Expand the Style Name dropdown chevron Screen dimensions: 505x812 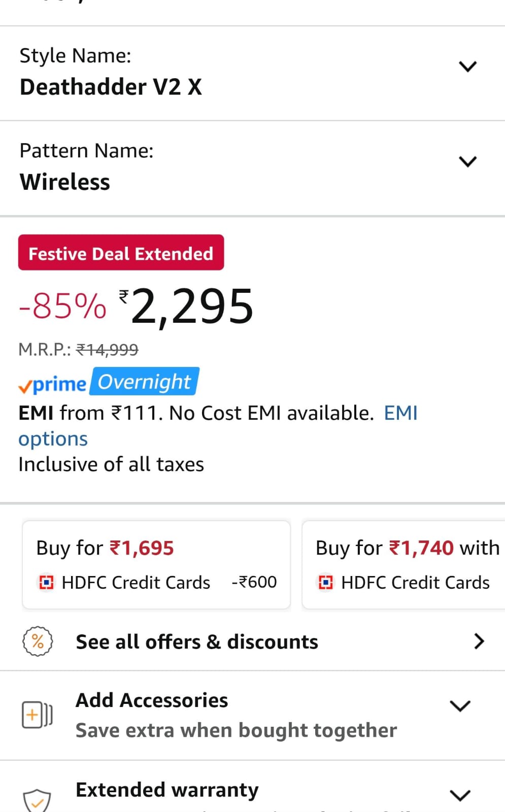[x=467, y=66]
